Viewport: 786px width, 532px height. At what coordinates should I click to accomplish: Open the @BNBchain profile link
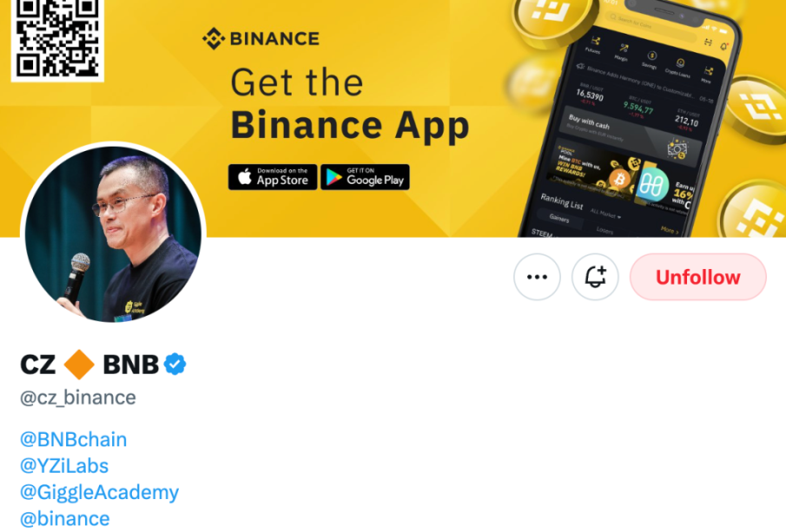(x=73, y=439)
